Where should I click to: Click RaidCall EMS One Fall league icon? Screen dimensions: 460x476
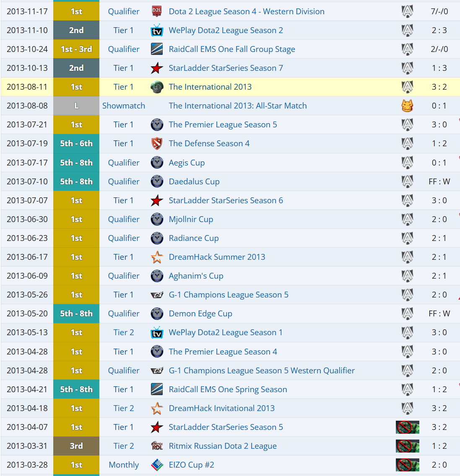pos(157,49)
